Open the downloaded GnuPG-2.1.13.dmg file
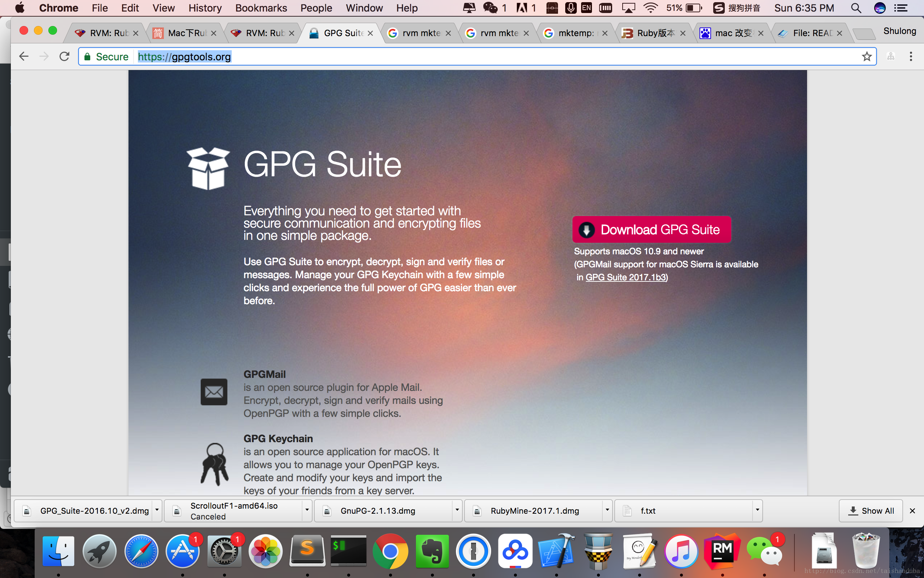Screen dimensions: 924x578 click(384, 511)
